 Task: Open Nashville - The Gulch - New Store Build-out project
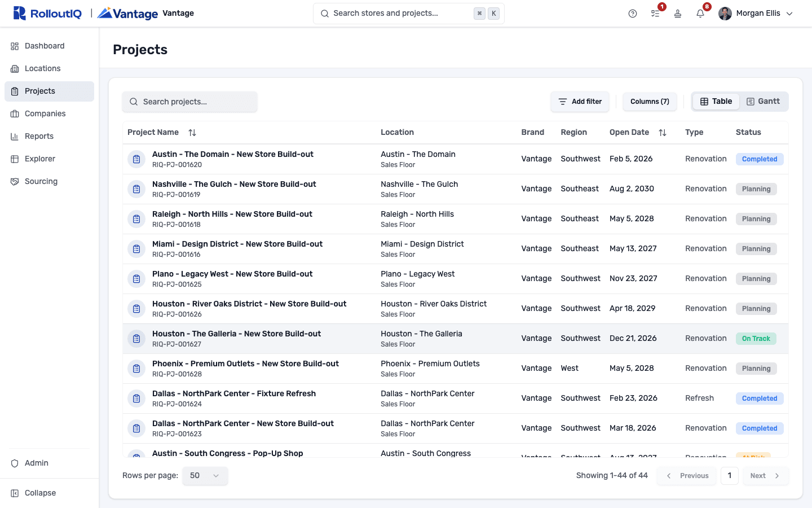click(234, 185)
